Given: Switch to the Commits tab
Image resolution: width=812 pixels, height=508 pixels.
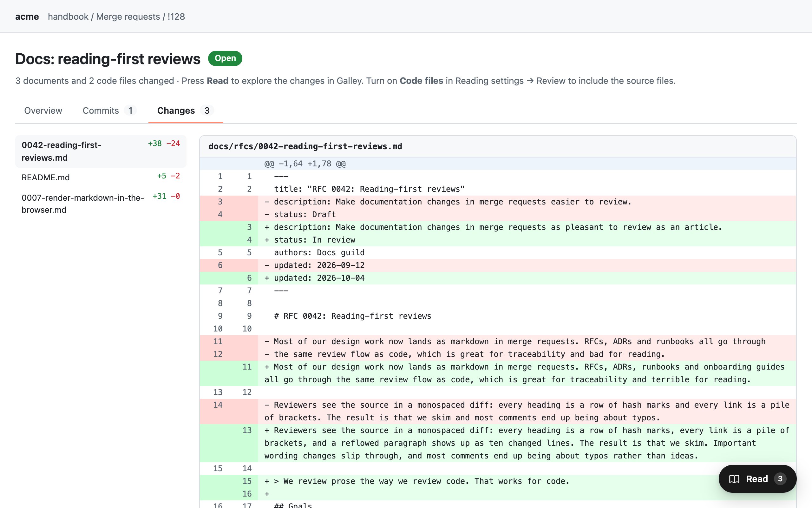Looking at the screenshot, I should [109, 110].
